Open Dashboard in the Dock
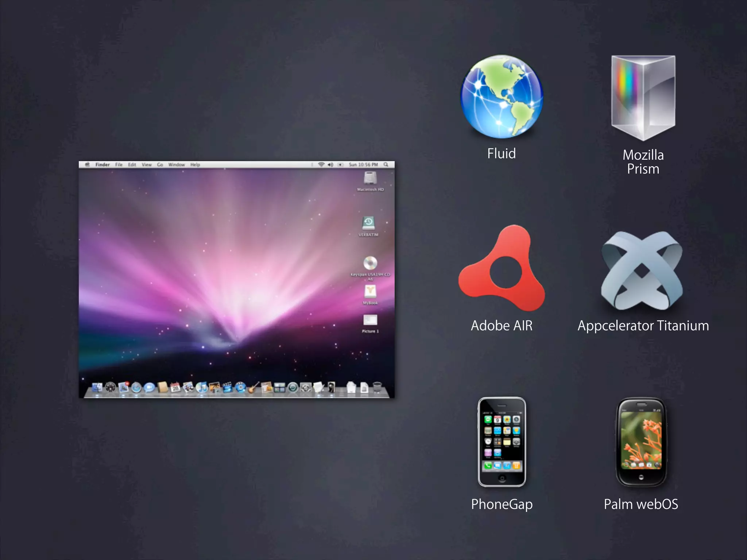 point(111,387)
